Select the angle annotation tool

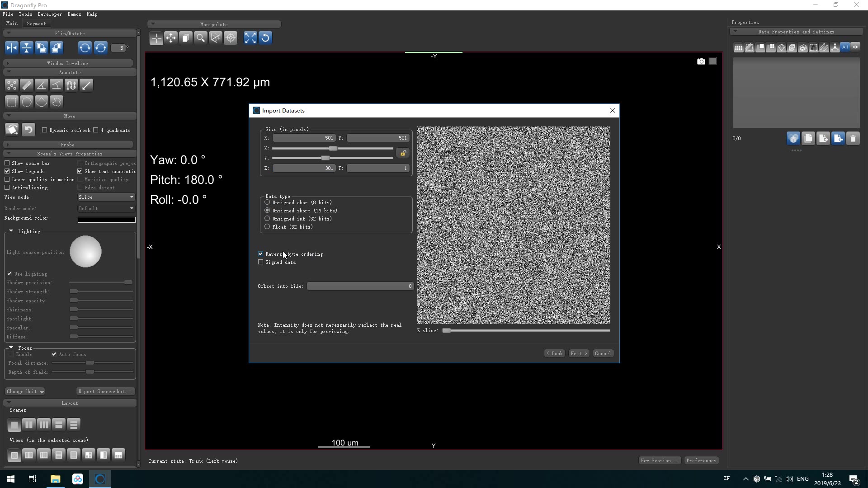click(x=42, y=85)
